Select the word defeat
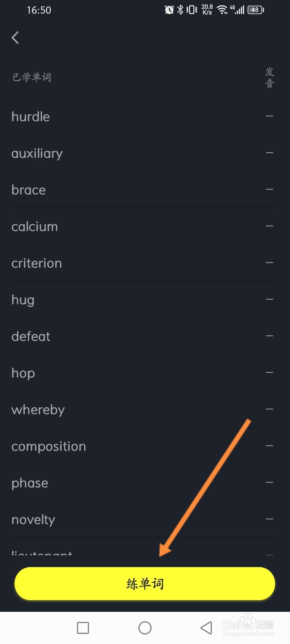 (31, 336)
